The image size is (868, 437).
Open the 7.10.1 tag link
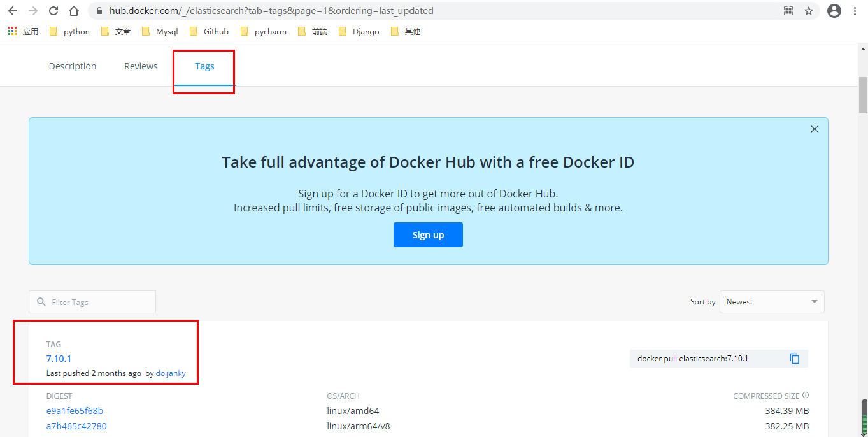coord(59,359)
